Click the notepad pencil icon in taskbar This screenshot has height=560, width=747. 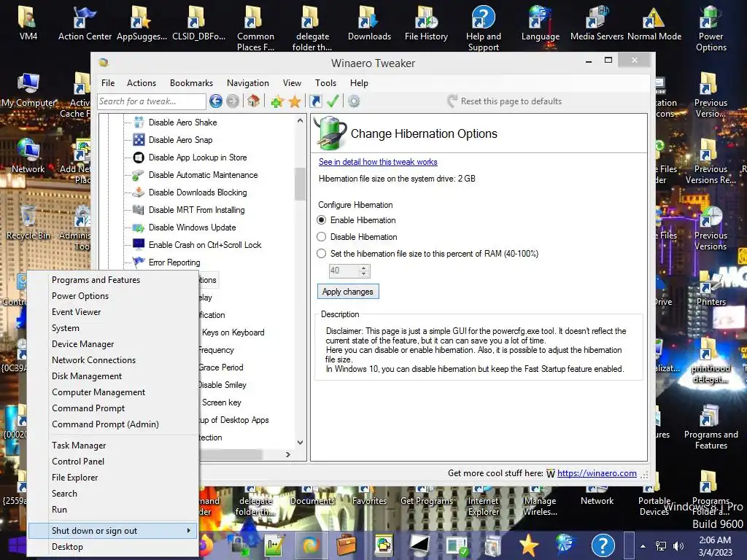pos(274,545)
